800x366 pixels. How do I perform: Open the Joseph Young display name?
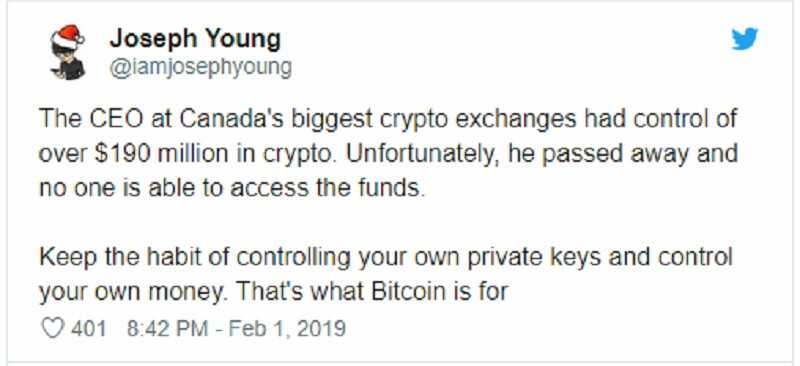(x=195, y=39)
